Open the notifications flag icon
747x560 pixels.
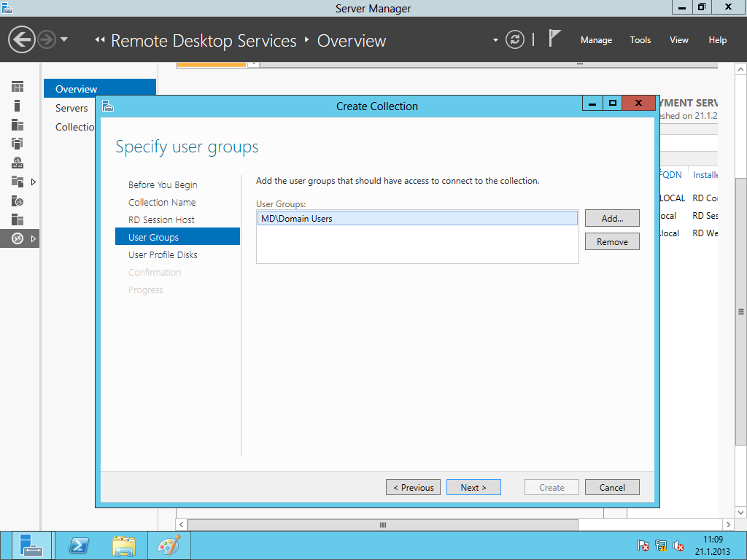point(555,39)
